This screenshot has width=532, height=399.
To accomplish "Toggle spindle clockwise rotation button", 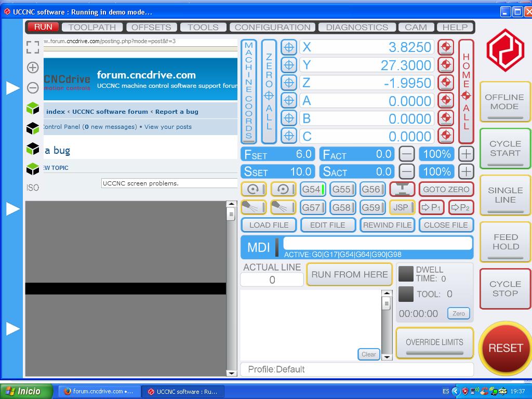I will coord(254,189).
